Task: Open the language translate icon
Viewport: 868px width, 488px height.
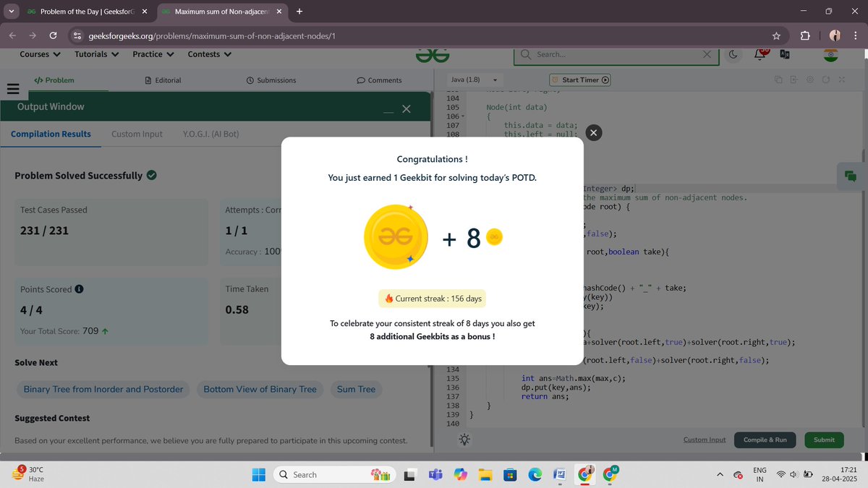Action: (x=784, y=54)
